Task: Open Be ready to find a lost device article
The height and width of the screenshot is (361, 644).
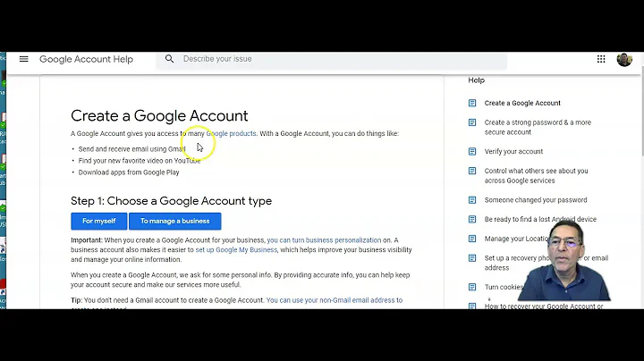Action: pyautogui.click(x=540, y=219)
